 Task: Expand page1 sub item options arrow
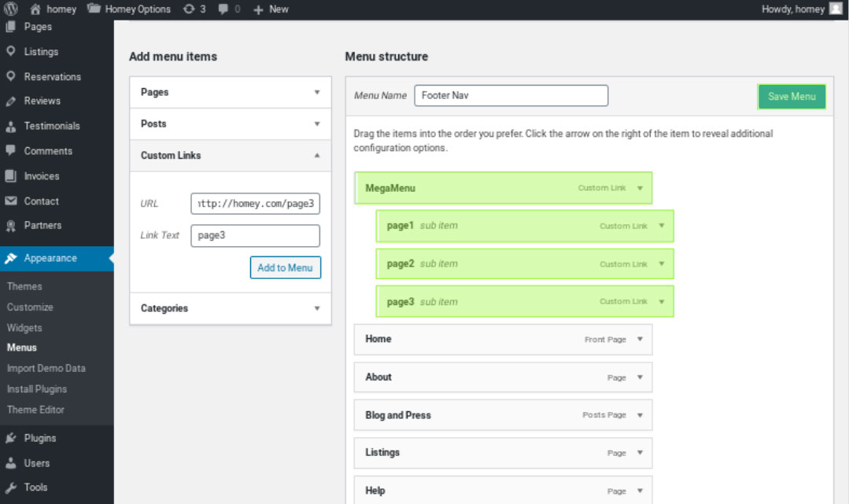pyautogui.click(x=662, y=226)
